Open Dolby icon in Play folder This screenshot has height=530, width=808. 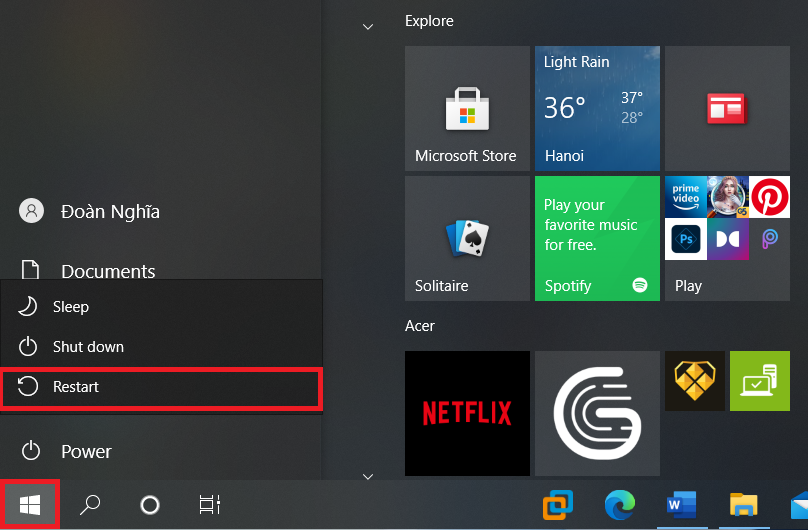728,239
